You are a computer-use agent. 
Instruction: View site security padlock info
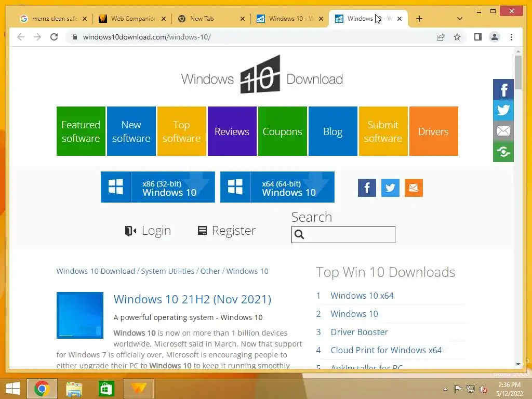(75, 37)
